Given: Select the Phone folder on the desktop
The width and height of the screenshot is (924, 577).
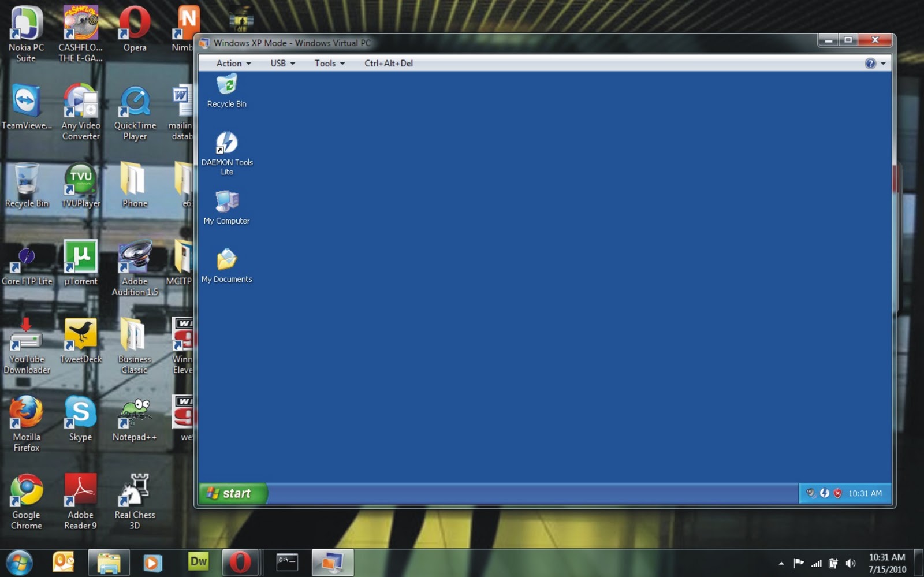Looking at the screenshot, I should click(135, 185).
